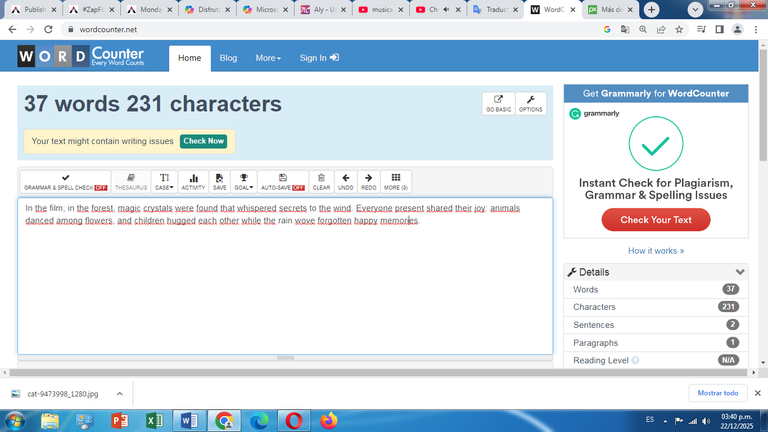Clear the text with the trash icon

pos(321,182)
